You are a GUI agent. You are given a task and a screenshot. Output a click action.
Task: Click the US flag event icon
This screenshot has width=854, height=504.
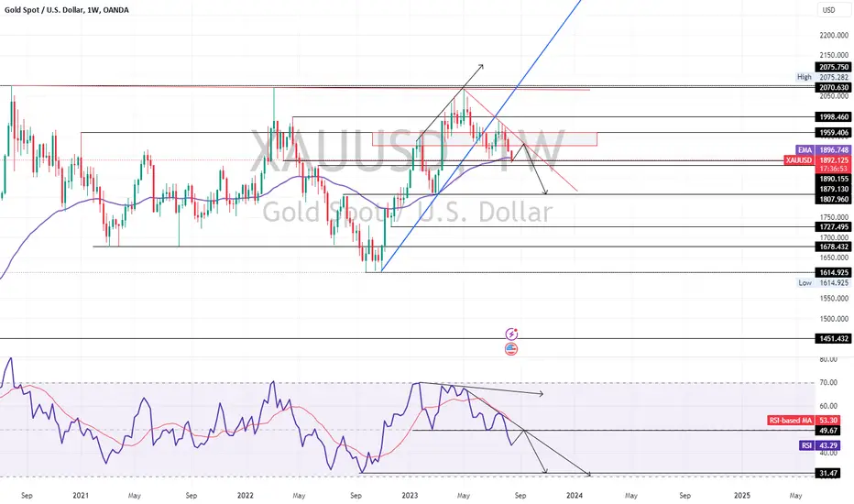[511, 349]
